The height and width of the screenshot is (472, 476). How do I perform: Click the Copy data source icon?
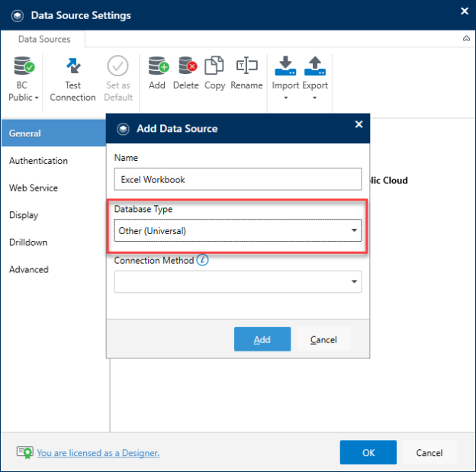click(214, 66)
